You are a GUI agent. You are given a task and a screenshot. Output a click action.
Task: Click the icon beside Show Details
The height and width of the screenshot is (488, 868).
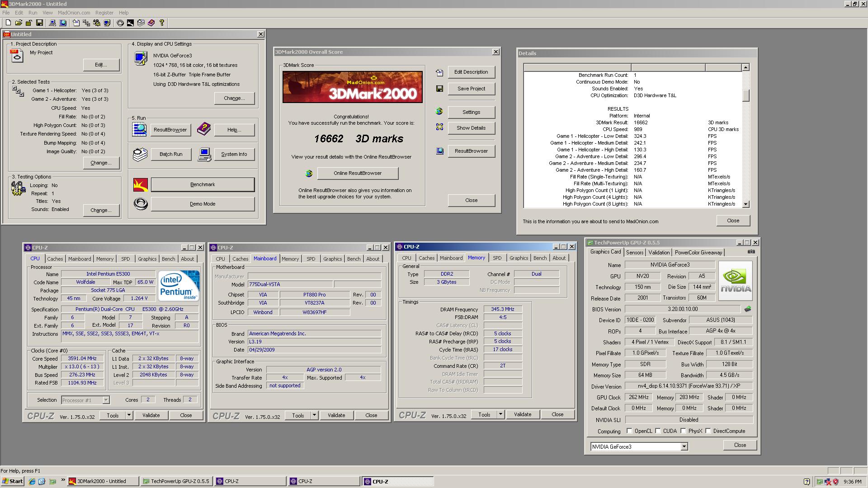[x=439, y=127]
